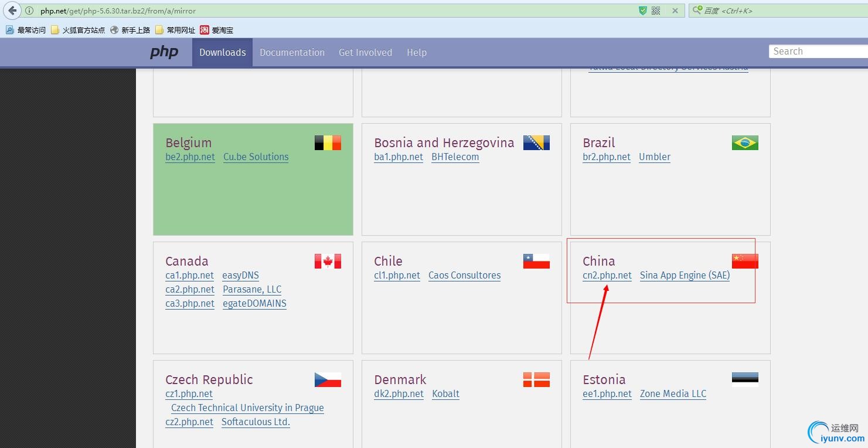Screen dimensions: 868x448
Task: Open the easyDNS provider link
Action: (x=240, y=276)
